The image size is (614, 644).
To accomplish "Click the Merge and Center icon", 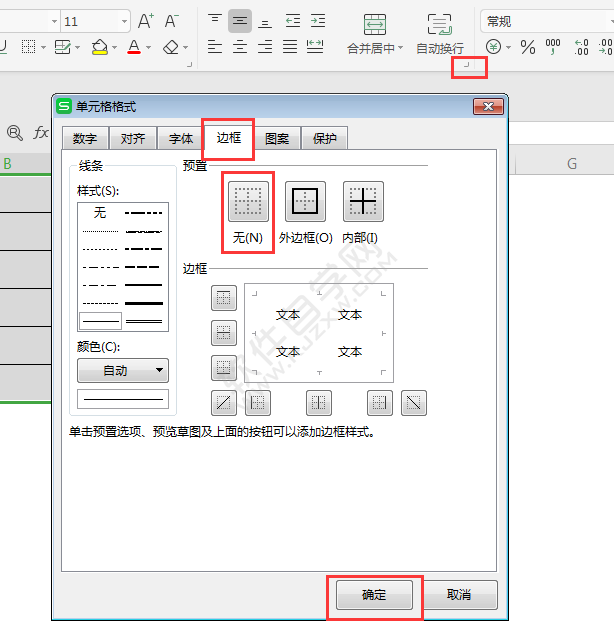I will click(x=375, y=26).
